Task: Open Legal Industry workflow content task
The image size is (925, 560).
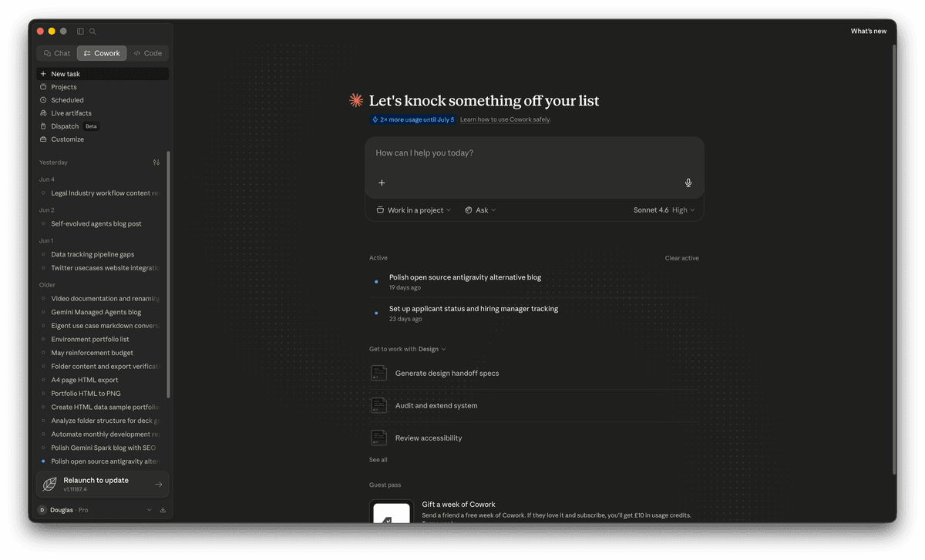Action: 101,193
